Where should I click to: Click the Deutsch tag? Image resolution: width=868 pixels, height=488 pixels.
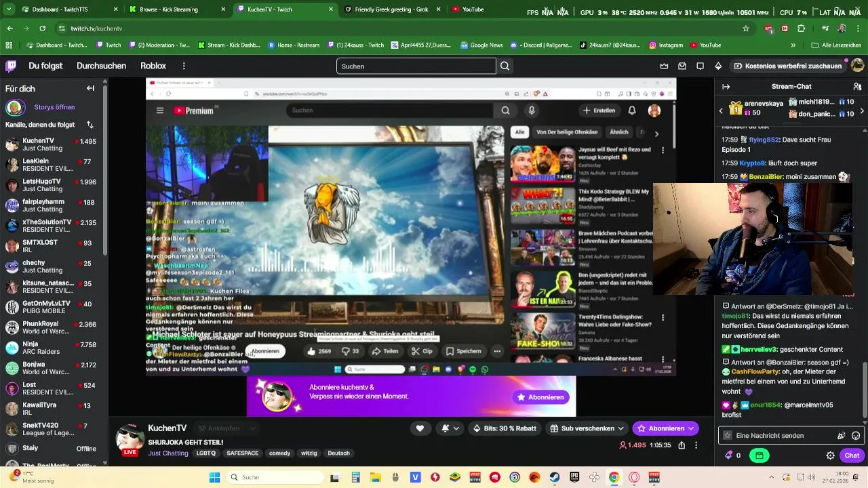click(338, 453)
